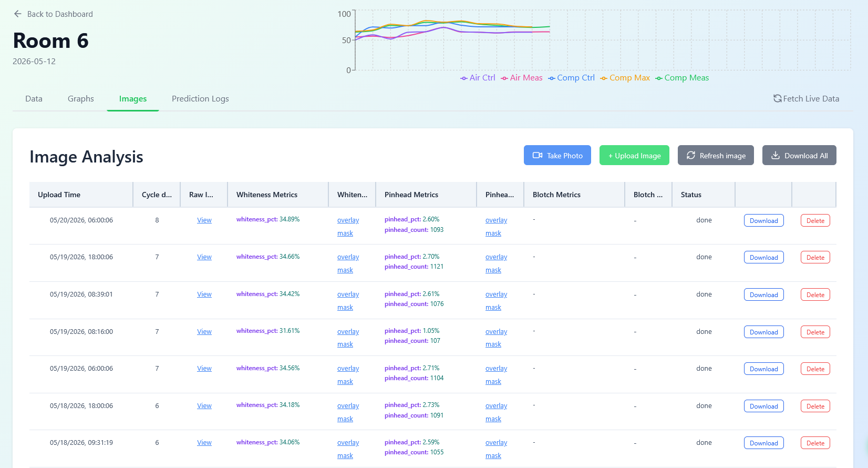Select the pinhead_pct: 2.59% value

(x=412, y=442)
